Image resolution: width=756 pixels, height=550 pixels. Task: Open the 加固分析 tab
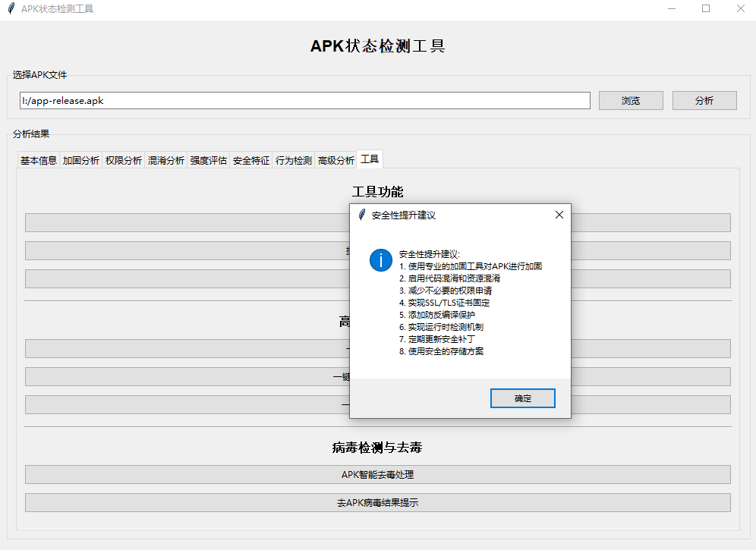point(81,159)
